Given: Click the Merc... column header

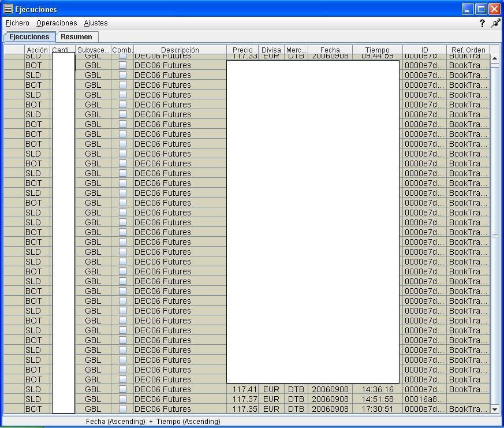Looking at the screenshot, I should pos(296,50).
